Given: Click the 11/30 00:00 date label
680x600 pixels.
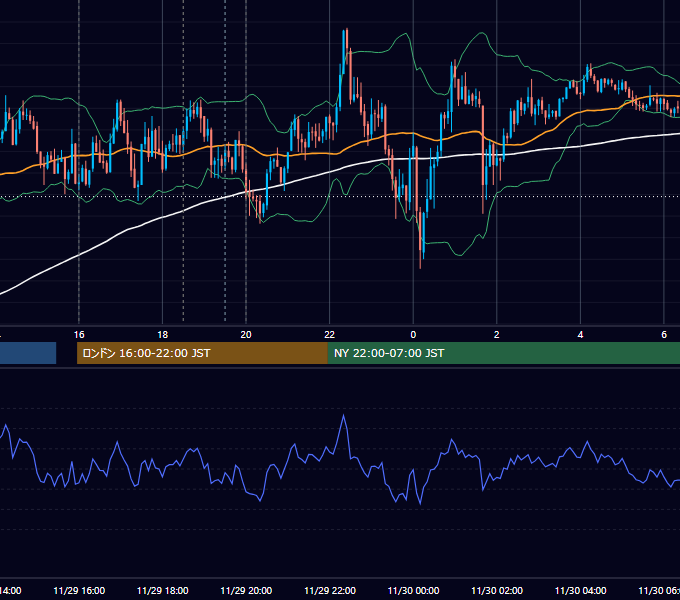Looking at the screenshot, I should point(413,591).
